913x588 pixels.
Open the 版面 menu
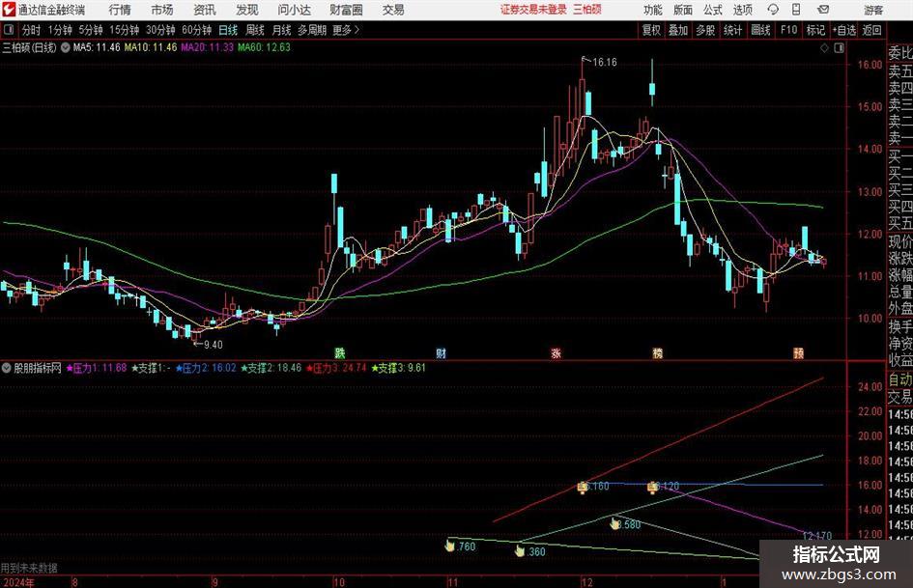tap(682, 10)
